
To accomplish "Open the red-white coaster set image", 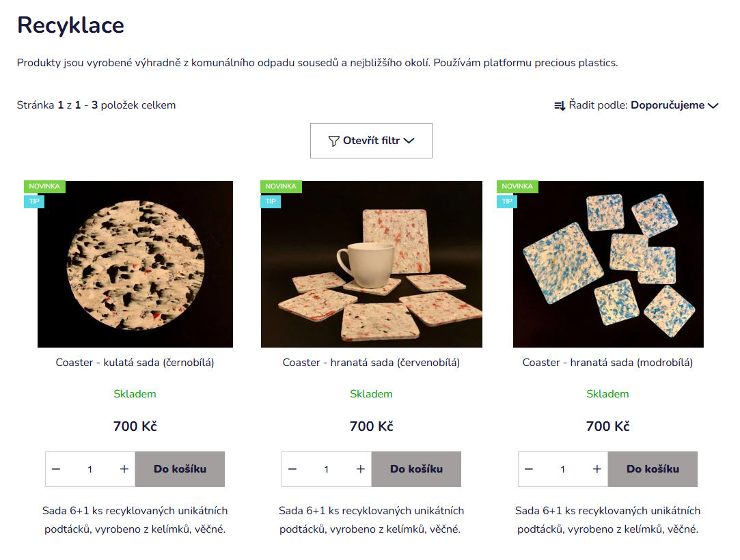I will click(x=371, y=264).
